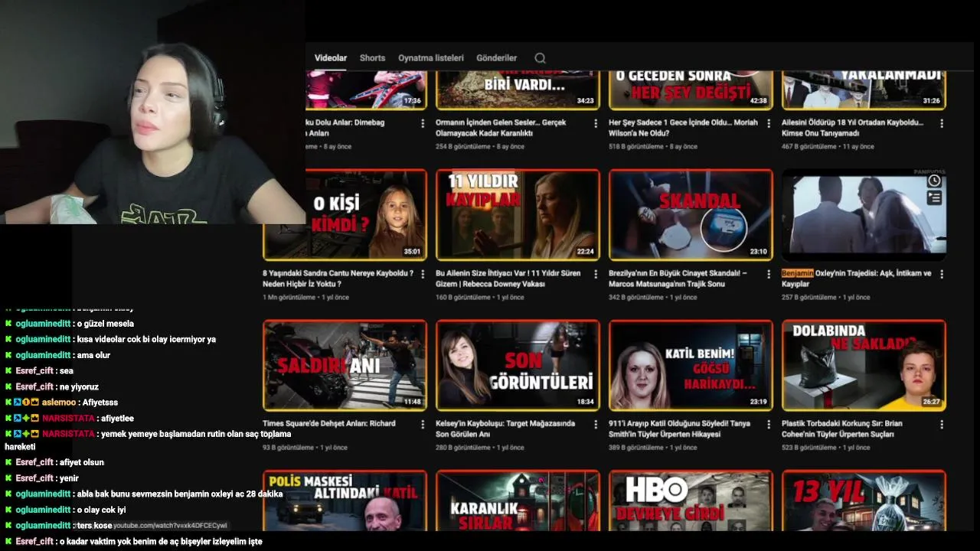Open the Videolar tab
Screen dimensions: 980x551
(331, 58)
